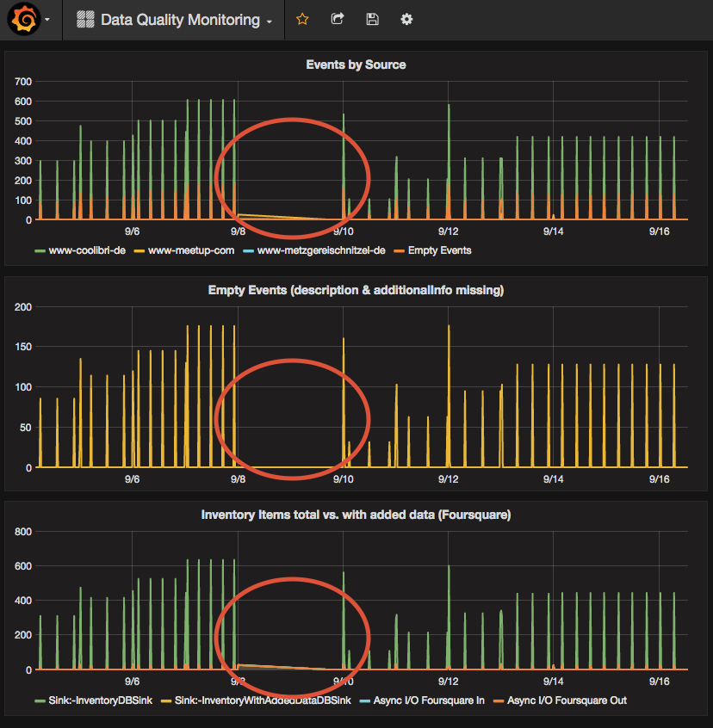Open dashboard settings gear
Screen dimensions: 713x728
(x=407, y=20)
